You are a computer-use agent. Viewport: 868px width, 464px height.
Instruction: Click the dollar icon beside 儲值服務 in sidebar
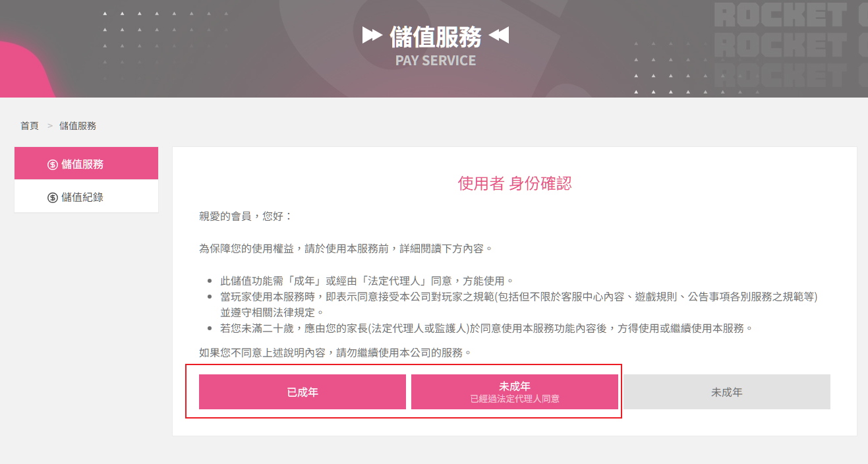[53, 165]
